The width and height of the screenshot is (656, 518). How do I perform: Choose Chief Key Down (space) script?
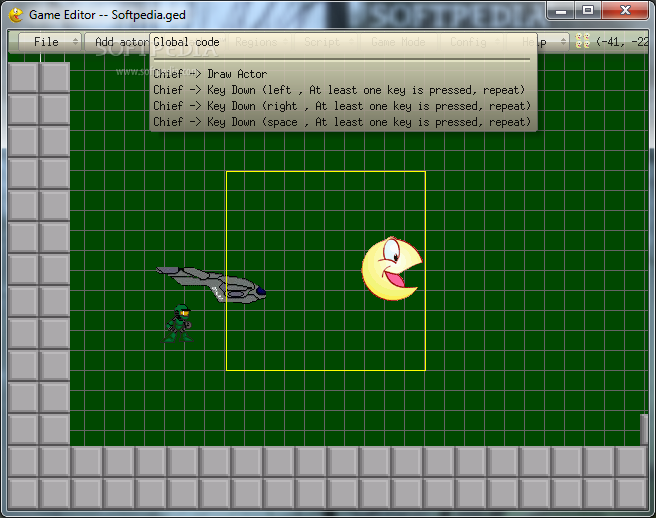[342, 122]
